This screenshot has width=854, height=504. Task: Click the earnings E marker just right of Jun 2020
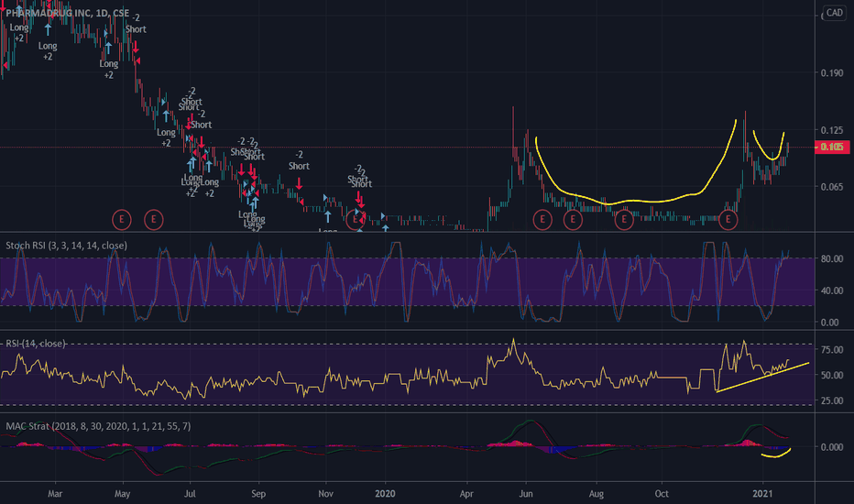[x=542, y=220]
